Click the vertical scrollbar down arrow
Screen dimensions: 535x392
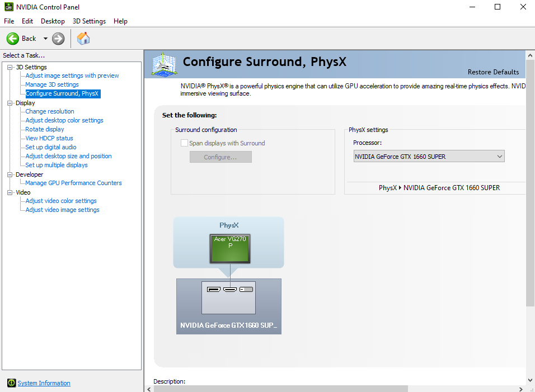530,380
